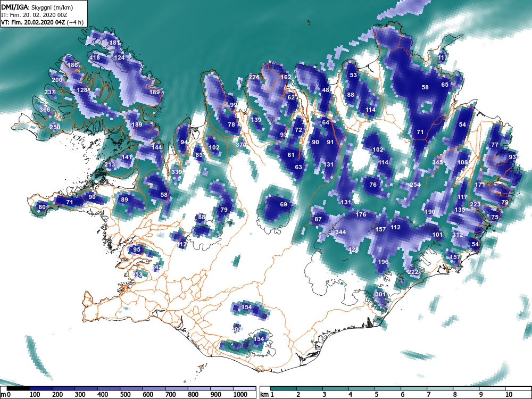Select the VT valid time line 04Z
532x399 pixels.
click(42, 23)
